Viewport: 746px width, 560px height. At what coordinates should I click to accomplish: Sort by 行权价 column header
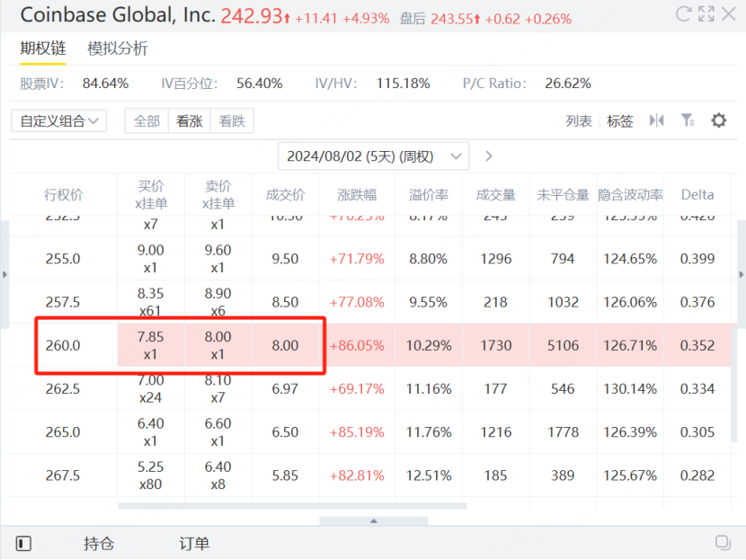coord(63,194)
